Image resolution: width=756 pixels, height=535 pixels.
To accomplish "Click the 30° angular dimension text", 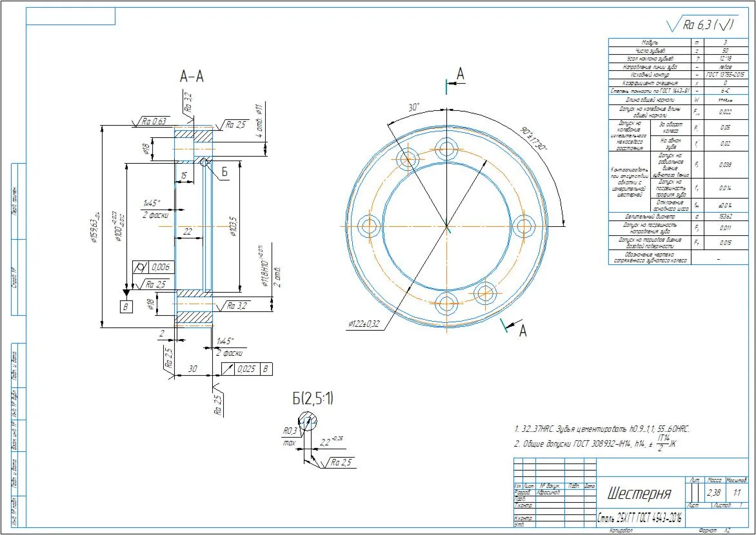I will pyautogui.click(x=414, y=107).
